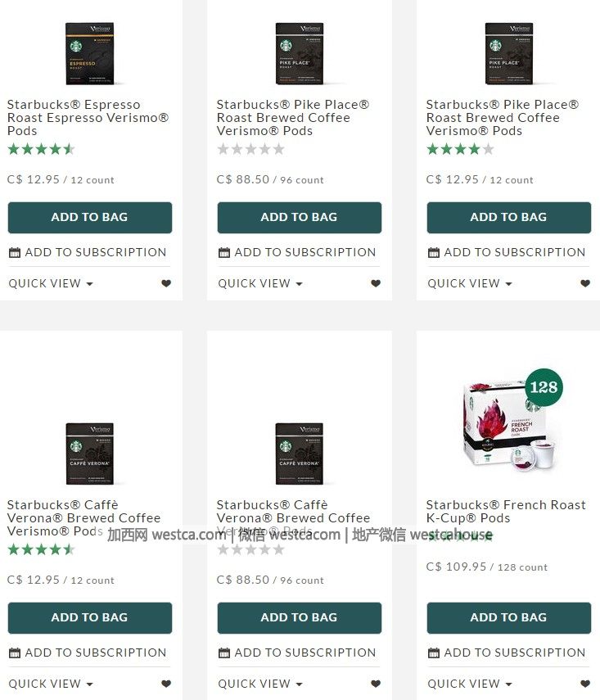Add French Roast K-Cup Pods to bag
This screenshot has height=700, width=600.
[x=509, y=618]
